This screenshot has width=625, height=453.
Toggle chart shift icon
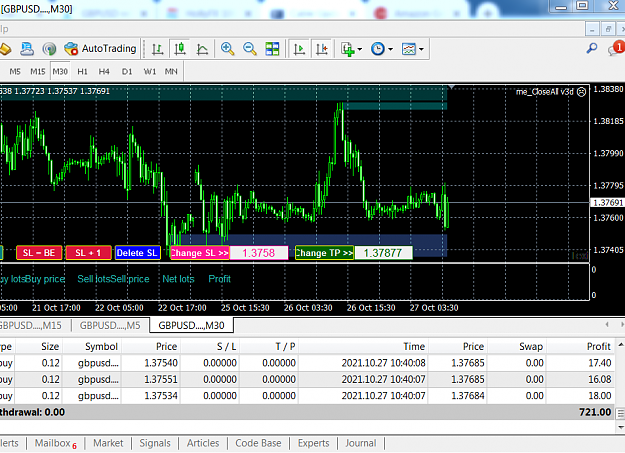(x=322, y=49)
